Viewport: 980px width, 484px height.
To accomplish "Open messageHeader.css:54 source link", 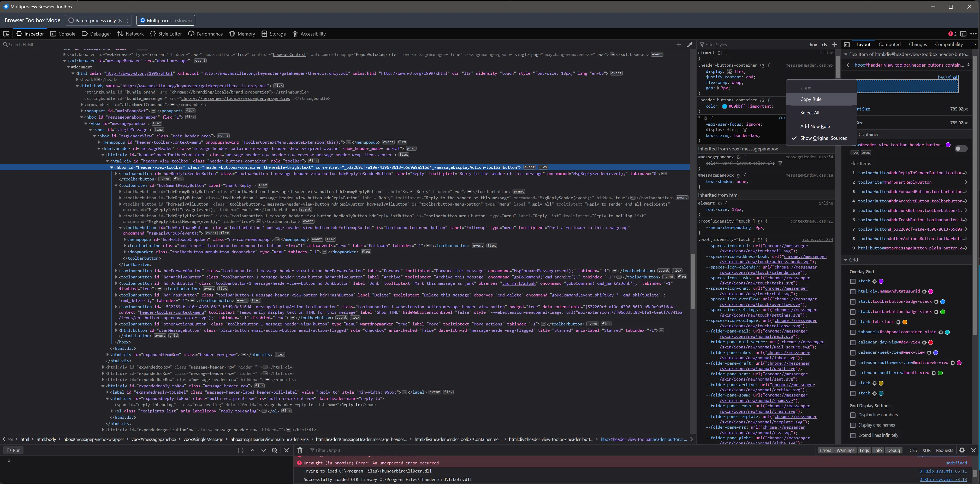I will click(x=809, y=157).
